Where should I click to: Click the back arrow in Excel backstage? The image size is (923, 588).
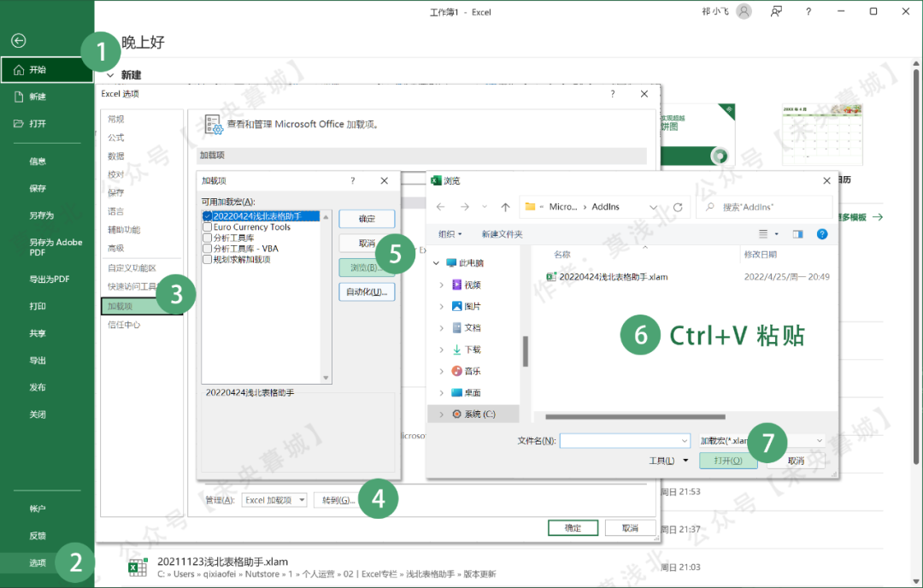click(x=19, y=41)
